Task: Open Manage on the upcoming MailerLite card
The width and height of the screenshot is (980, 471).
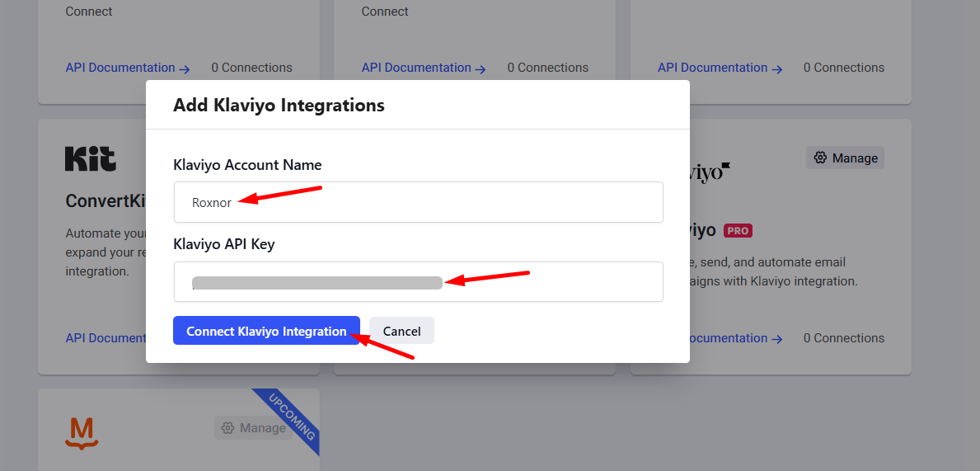Action: 253,428
